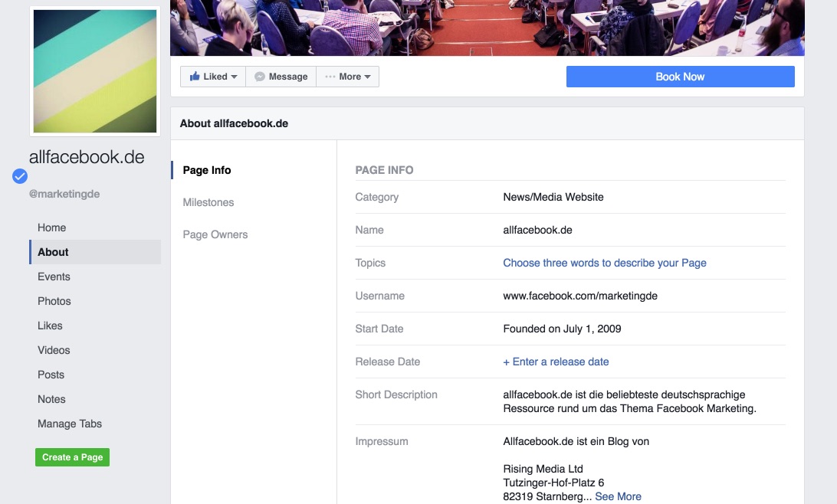
Task: Click the Messenger icon on Message button
Action: coord(259,77)
